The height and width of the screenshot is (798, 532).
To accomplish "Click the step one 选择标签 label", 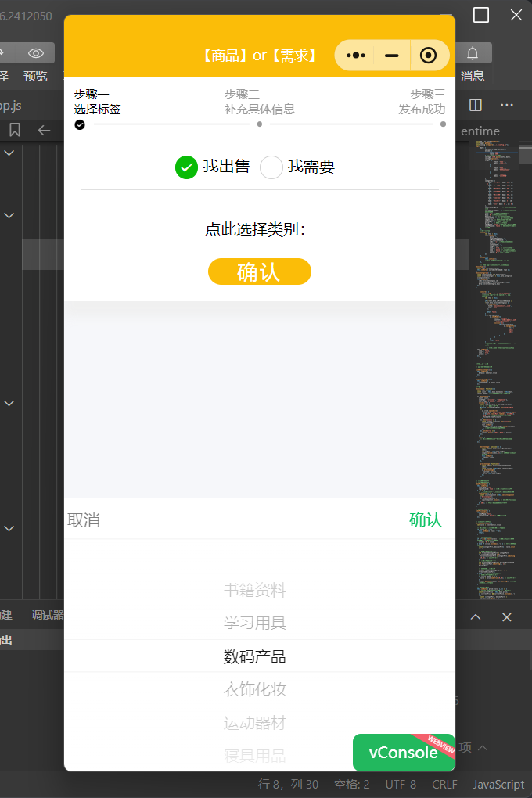I will 97,110.
